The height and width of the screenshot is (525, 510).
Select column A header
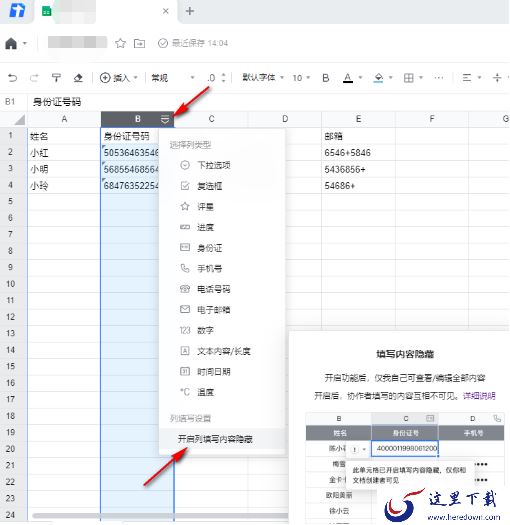pos(64,119)
